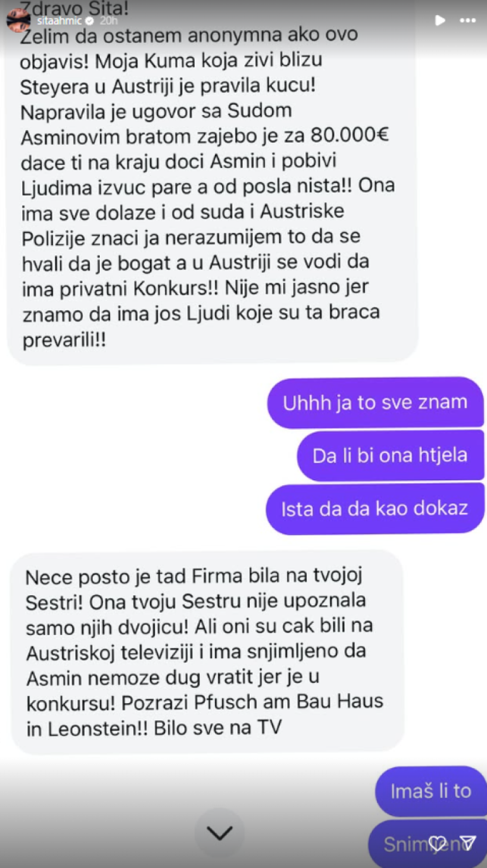The width and height of the screenshot is (487, 868).
Task: Select the 'Uhhh ja to sve znam' bubble
Action: [x=375, y=403]
